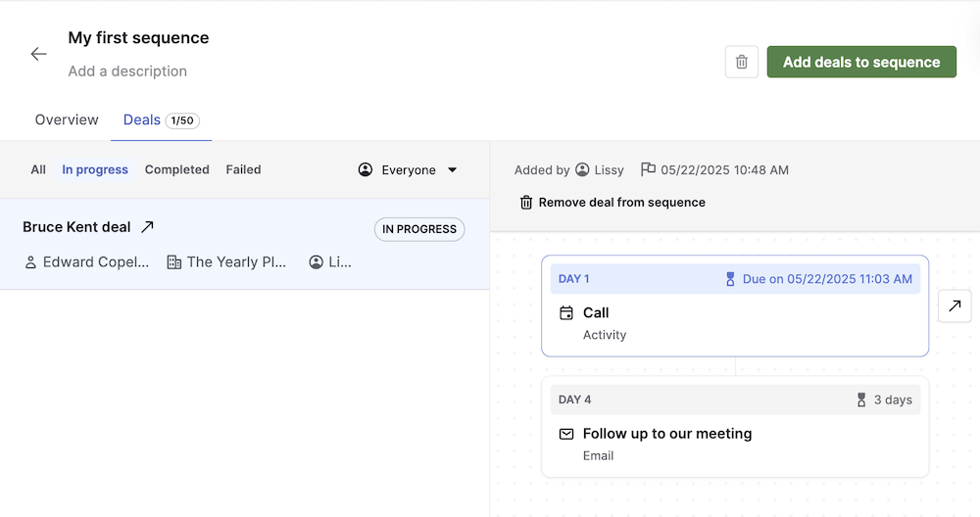Filter deals by All
The height and width of the screenshot is (517, 980).
[x=38, y=169]
